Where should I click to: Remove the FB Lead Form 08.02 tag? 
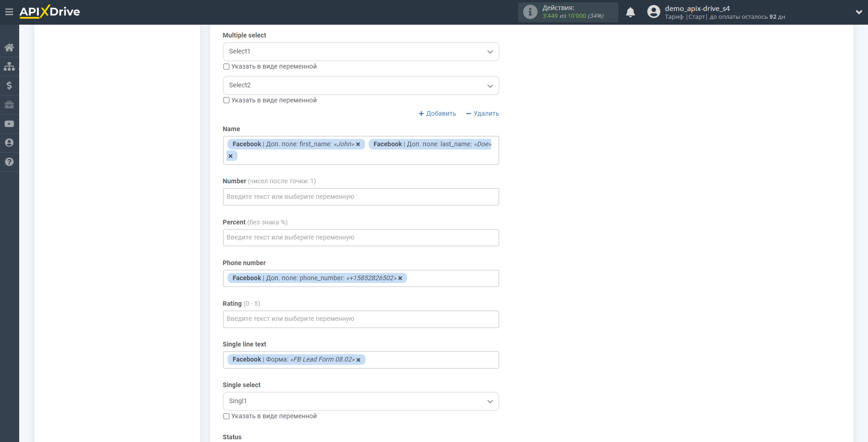(359, 360)
